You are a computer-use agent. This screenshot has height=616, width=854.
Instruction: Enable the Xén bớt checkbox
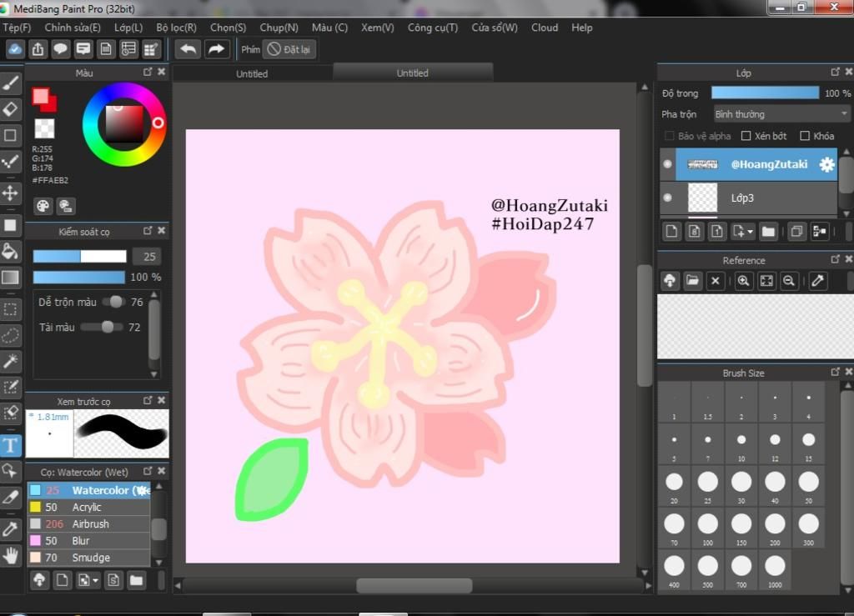click(746, 136)
